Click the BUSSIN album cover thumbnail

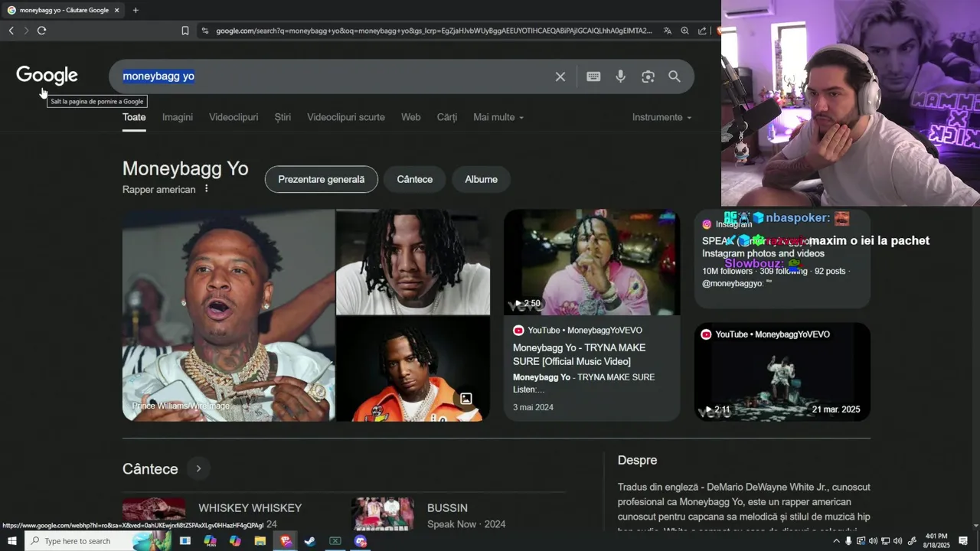tap(383, 514)
